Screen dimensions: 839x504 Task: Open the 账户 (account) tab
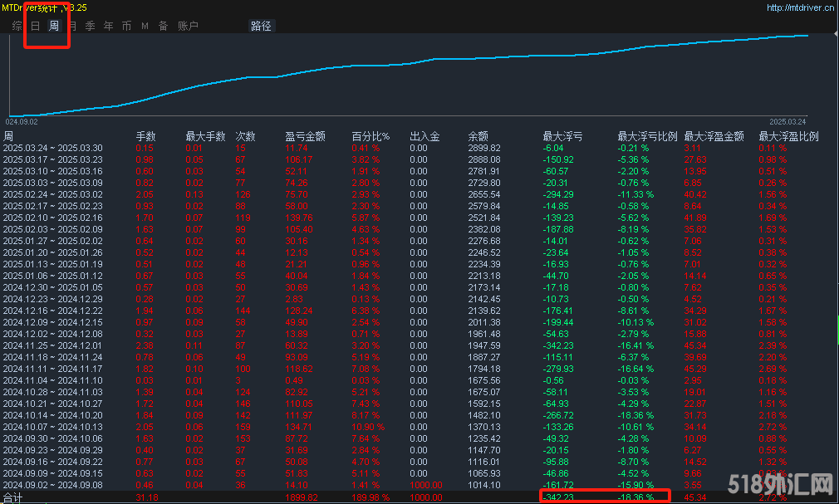(x=188, y=26)
